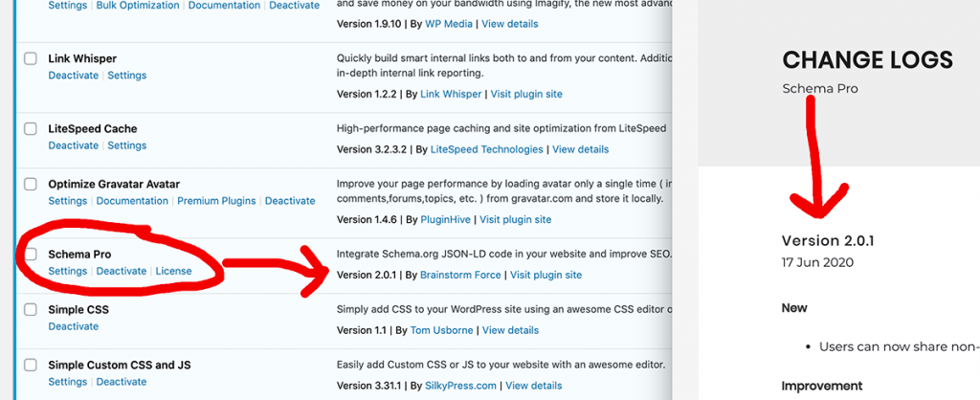The height and width of the screenshot is (400, 980).
Task: Click the Tom Usborne author link
Action: coord(443,331)
